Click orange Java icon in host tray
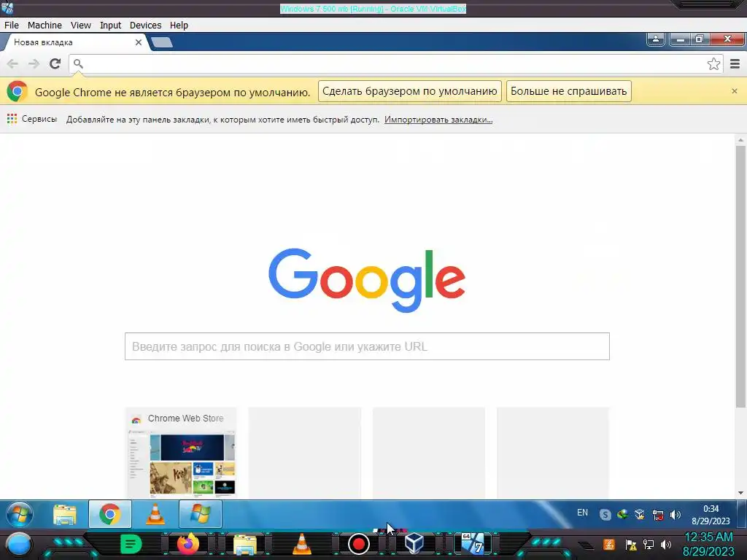The height and width of the screenshot is (560, 747). pos(609,544)
